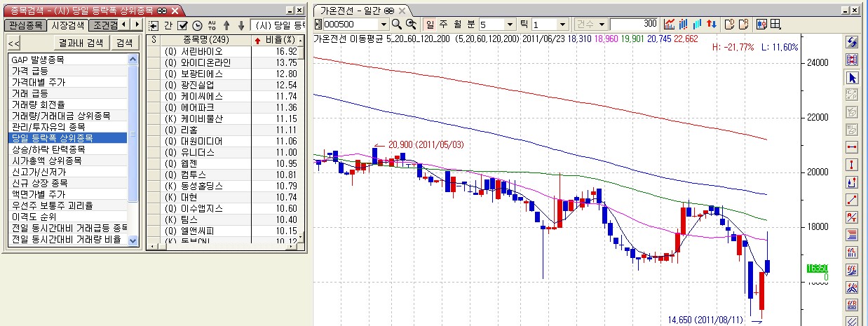Click the checkmark icon in results toolbar
Screen dimensions: 868x326
(182, 25)
